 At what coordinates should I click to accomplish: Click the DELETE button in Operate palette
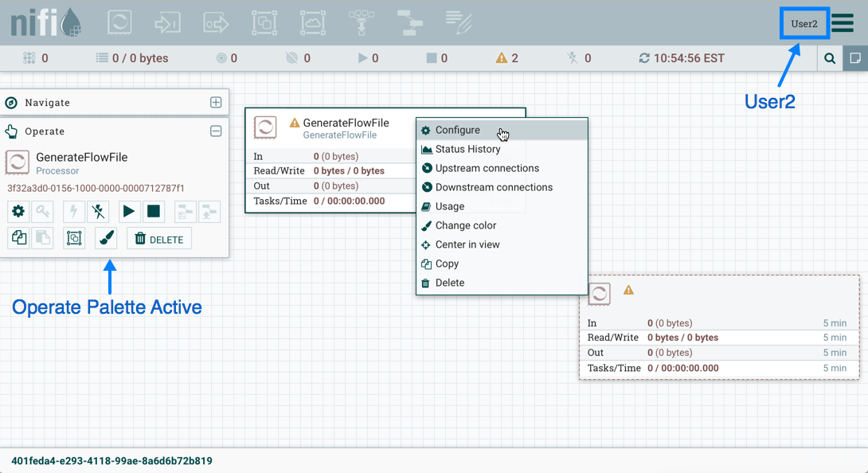pos(158,237)
